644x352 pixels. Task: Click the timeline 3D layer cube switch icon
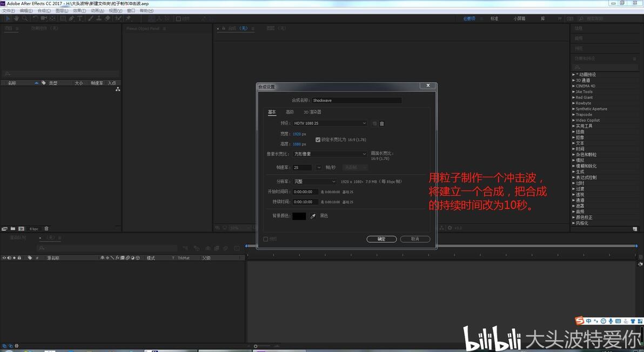click(138, 258)
